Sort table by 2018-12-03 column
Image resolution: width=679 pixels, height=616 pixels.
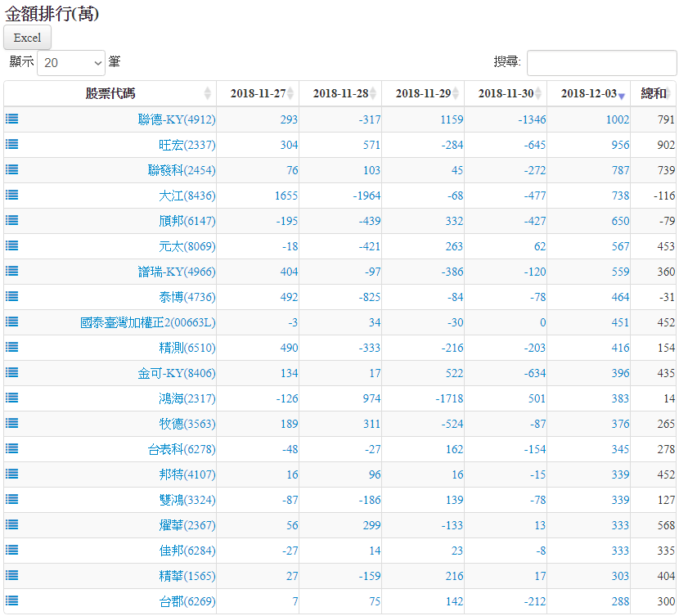(x=588, y=93)
